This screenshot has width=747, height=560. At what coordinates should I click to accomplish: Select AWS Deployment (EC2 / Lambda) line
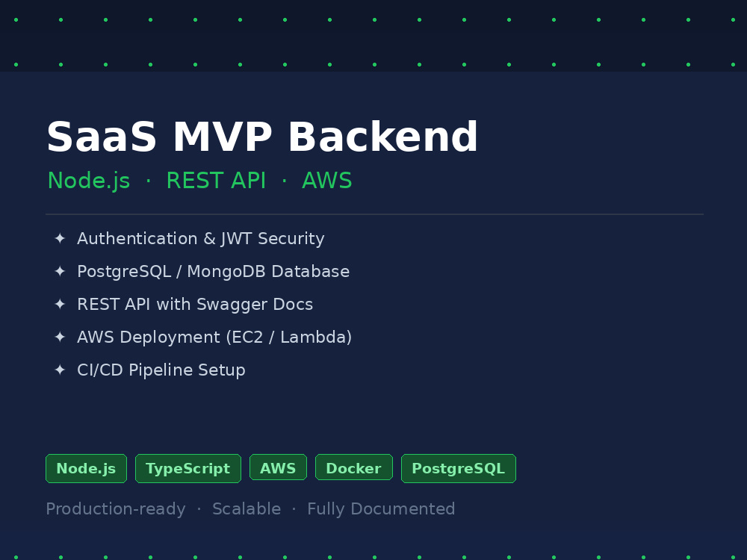point(214,337)
